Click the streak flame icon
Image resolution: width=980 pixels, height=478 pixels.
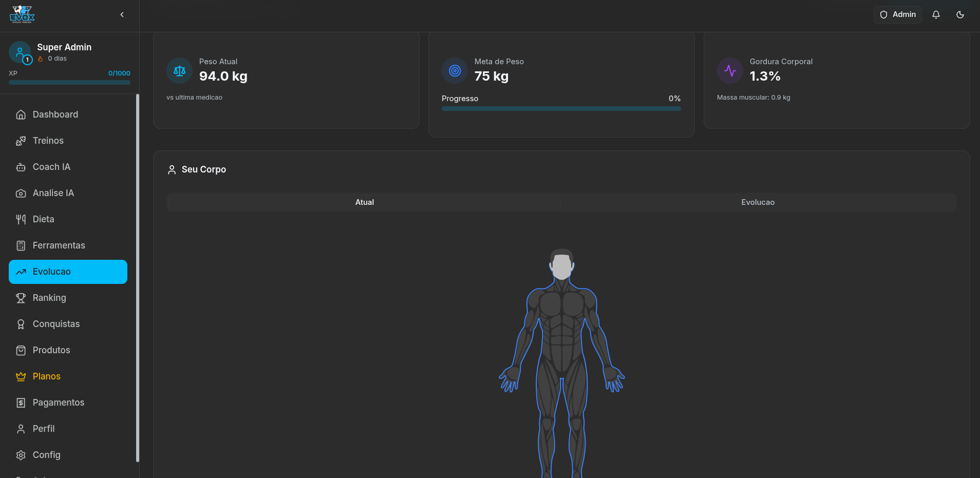point(41,59)
